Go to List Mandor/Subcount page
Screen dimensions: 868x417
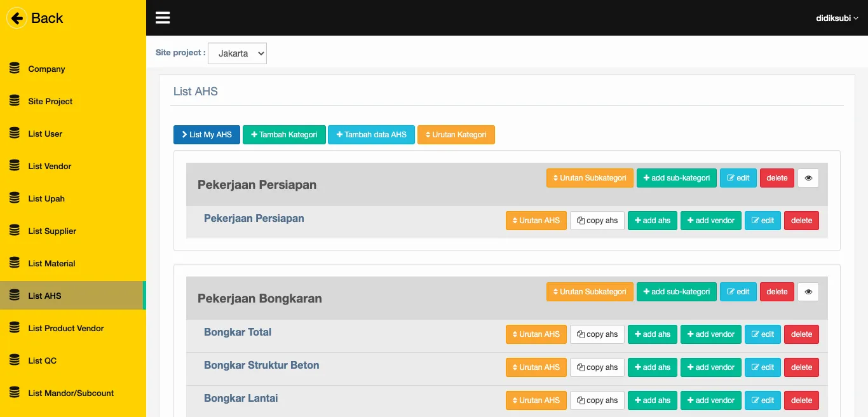[x=73, y=393]
